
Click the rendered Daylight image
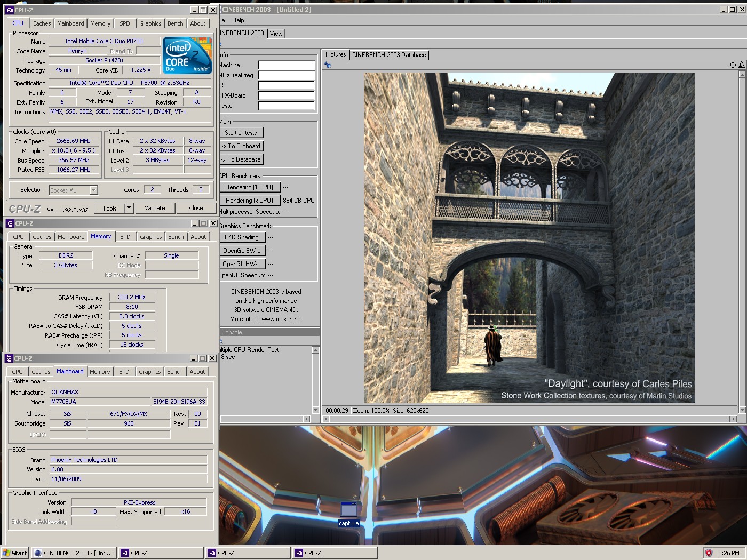(x=529, y=237)
